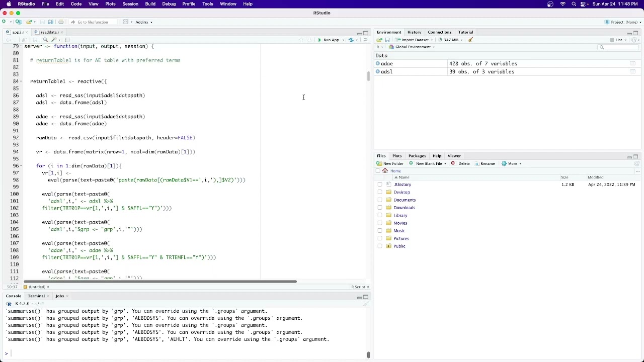This screenshot has width=644, height=362.
Task: Click the Spotlight search icon in the macOS menu bar
Action: [x=574, y=4]
